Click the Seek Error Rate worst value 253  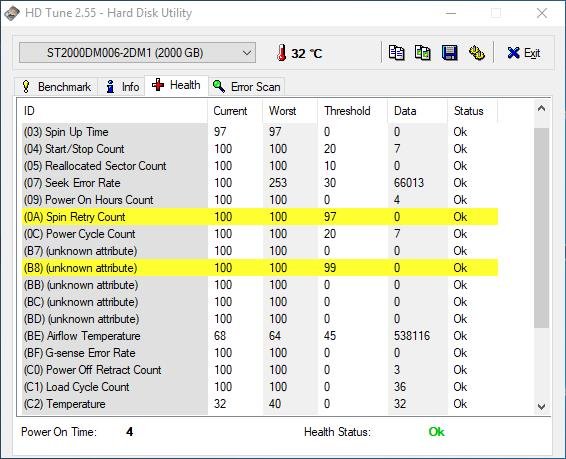(x=278, y=183)
